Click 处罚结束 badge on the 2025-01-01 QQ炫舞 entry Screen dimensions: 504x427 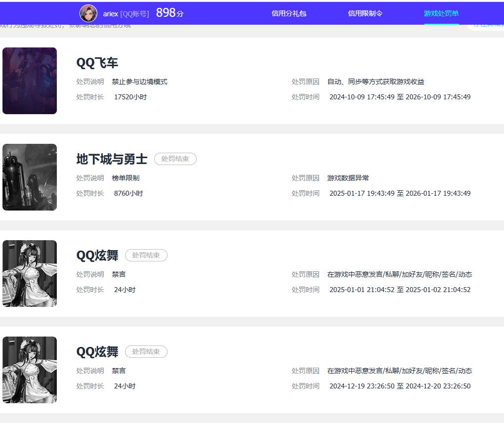(146, 256)
